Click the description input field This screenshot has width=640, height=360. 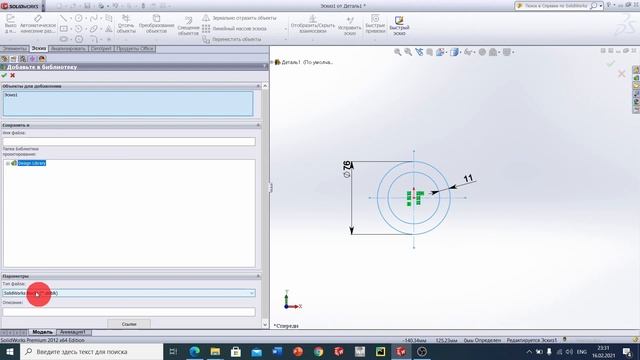[x=129, y=312]
